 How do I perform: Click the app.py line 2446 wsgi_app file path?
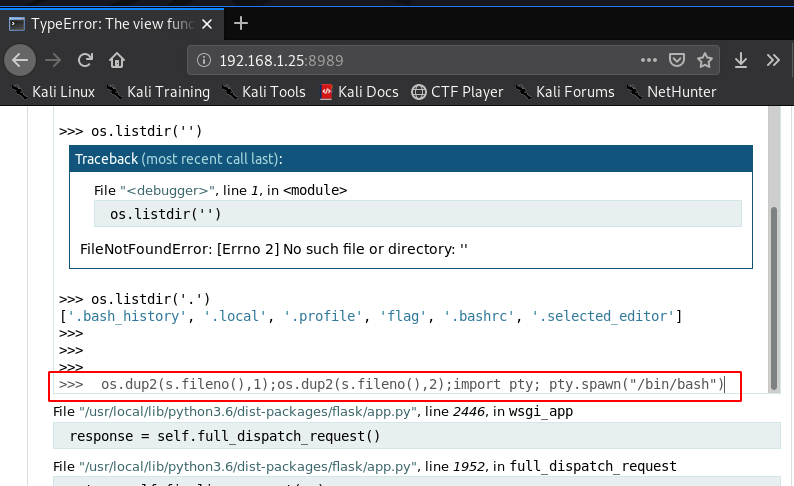248,412
